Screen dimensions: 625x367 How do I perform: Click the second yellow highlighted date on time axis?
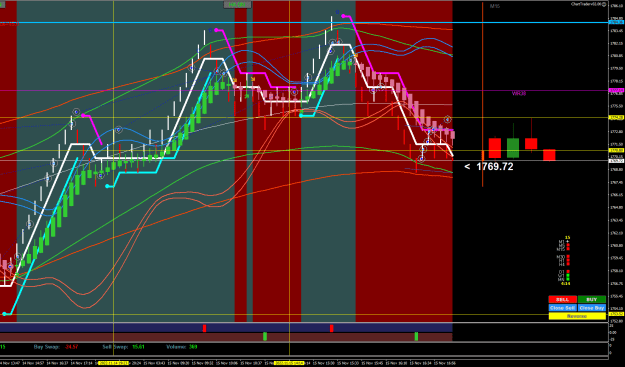(x=290, y=363)
